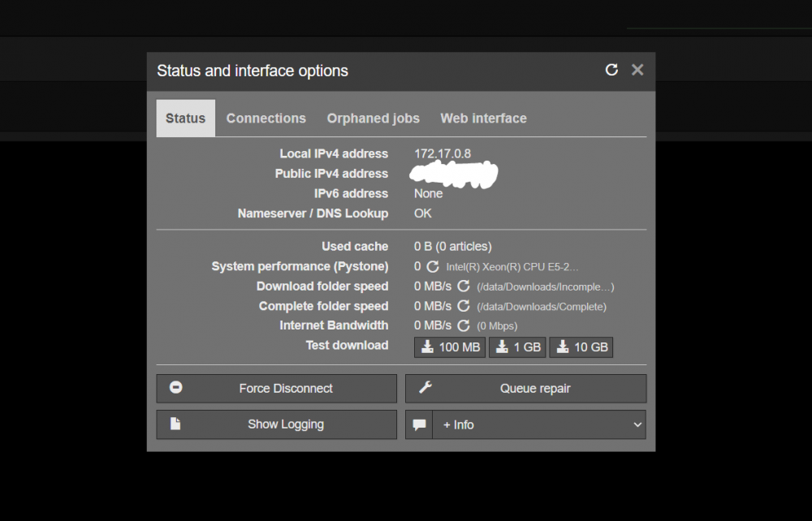Start the 100 MB test download
Viewport: 812px width, 521px height.
coord(450,347)
